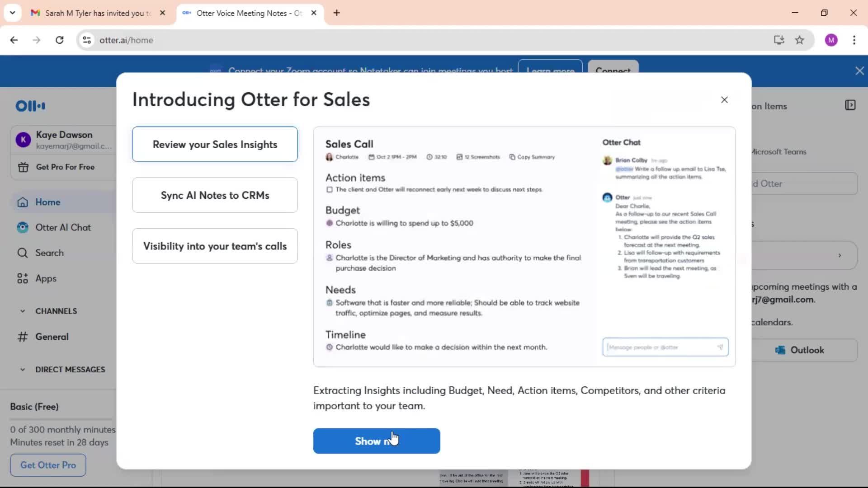Click the Timeline clock icon in preview
This screenshot has height=488, width=868.
click(x=330, y=347)
